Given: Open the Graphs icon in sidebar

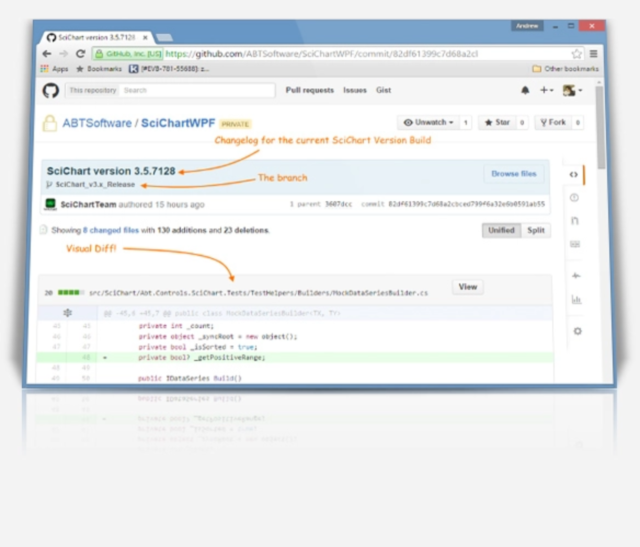Looking at the screenshot, I should [x=576, y=299].
